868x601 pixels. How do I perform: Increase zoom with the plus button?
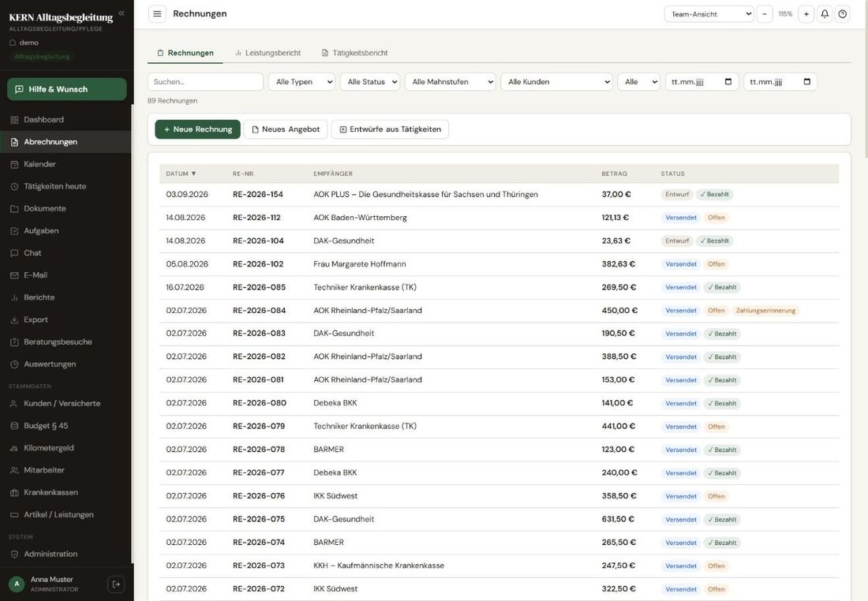click(x=806, y=14)
